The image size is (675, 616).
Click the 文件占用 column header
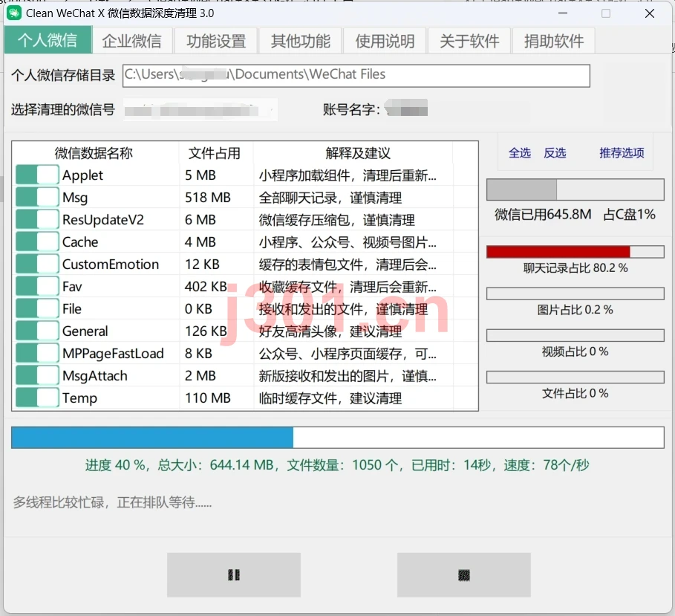(215, 153)
